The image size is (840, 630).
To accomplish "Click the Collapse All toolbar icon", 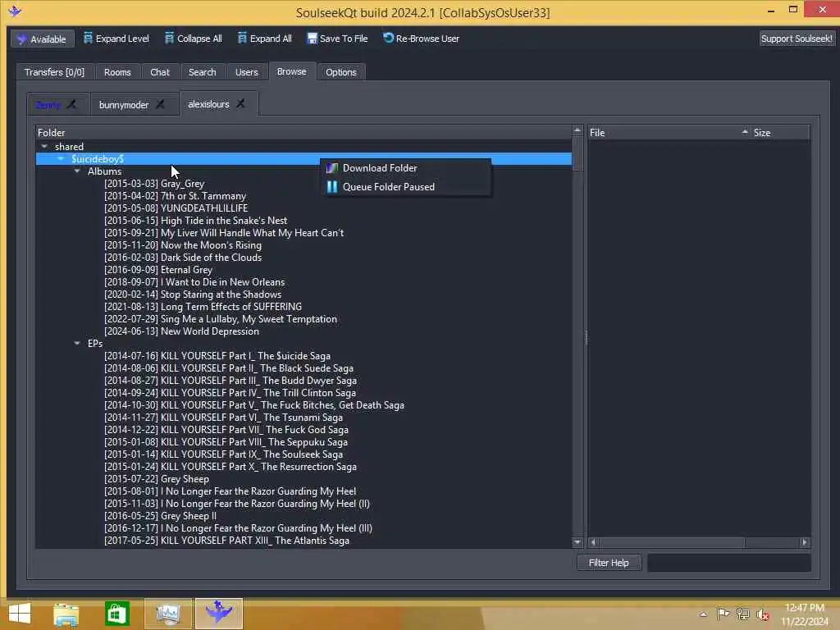I will pos(169,38).
